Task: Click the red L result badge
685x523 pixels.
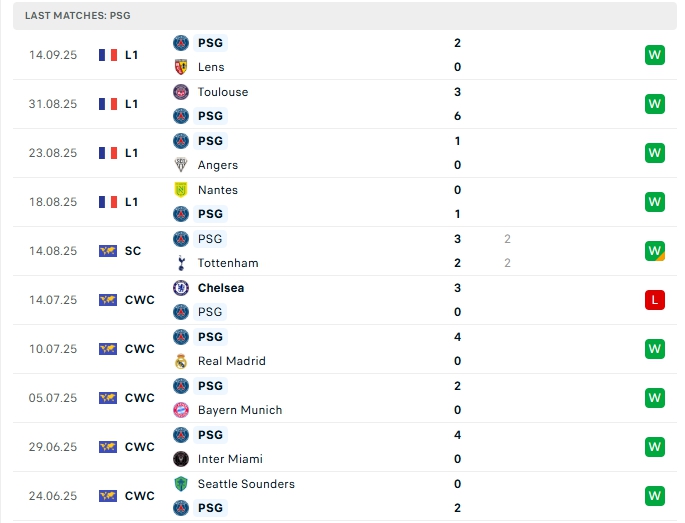Action: point(655,300)
